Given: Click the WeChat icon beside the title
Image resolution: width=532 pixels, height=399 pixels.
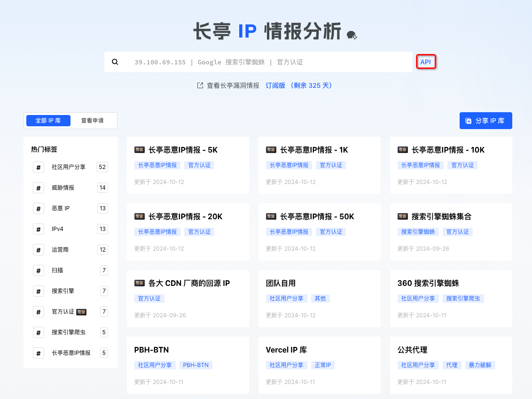Looking at the screenshot, I should tap(352, 35).
